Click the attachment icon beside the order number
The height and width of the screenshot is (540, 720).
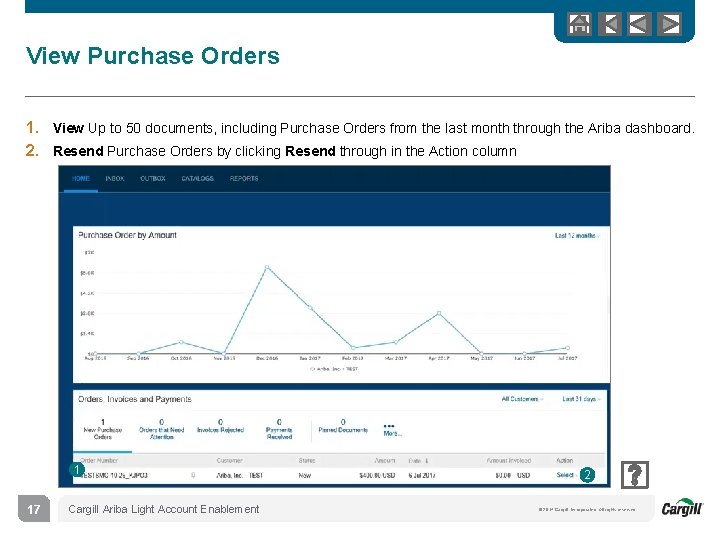[x=193, y=475]
